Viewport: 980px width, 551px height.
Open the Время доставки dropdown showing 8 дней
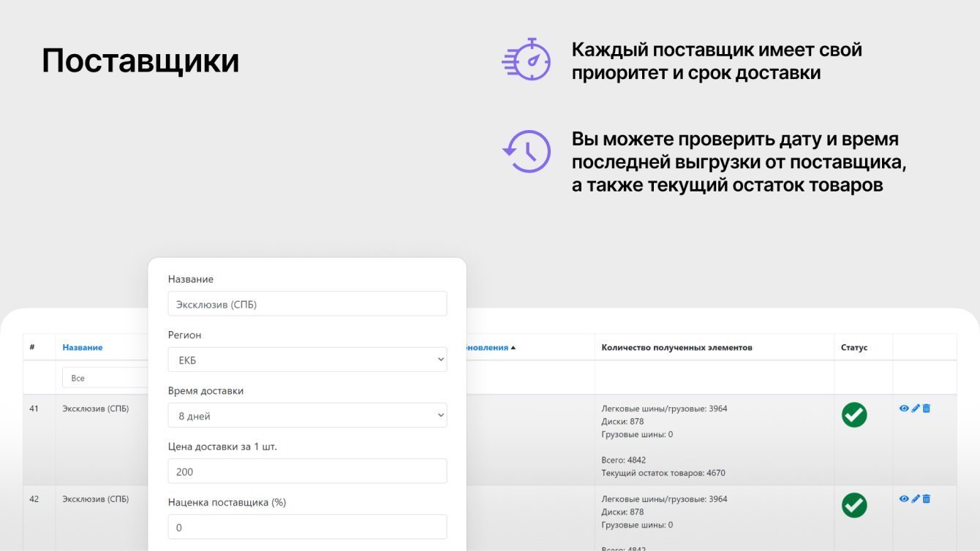pos(307,415)
